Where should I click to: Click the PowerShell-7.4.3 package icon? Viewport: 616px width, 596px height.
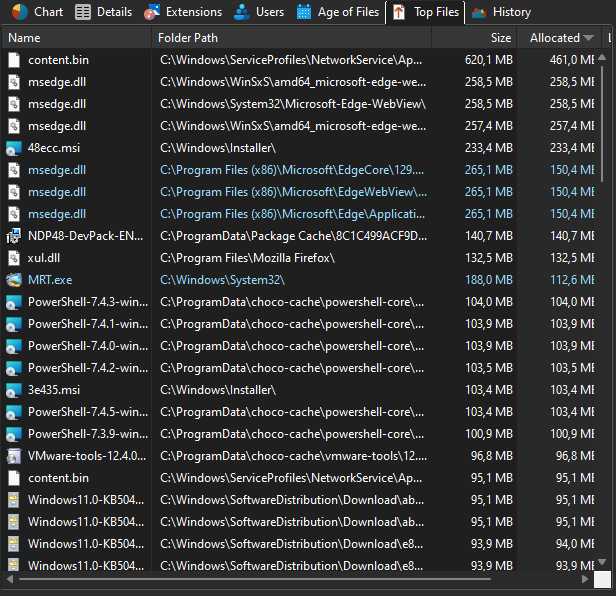pos(14,302)
